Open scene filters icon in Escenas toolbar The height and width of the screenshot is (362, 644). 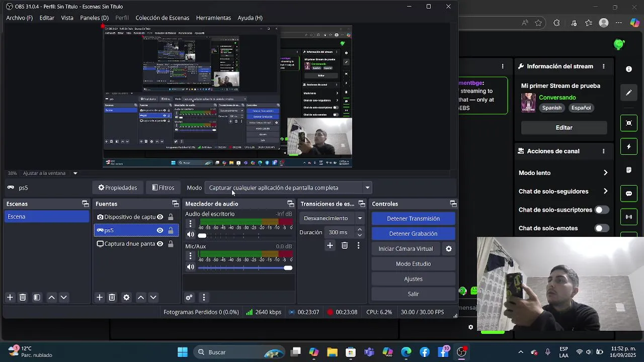(37, 297)
